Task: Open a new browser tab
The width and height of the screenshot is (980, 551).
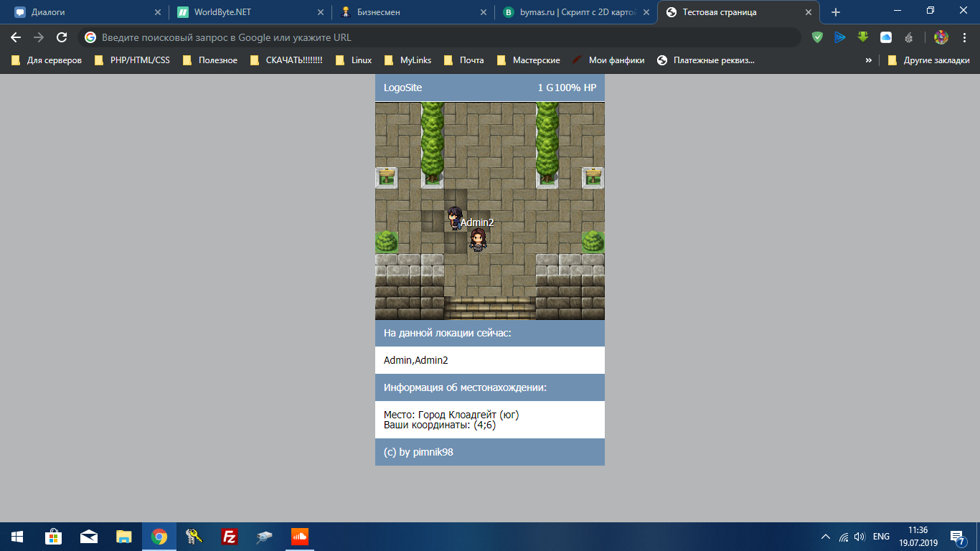Action: click(x=835, y=12)
